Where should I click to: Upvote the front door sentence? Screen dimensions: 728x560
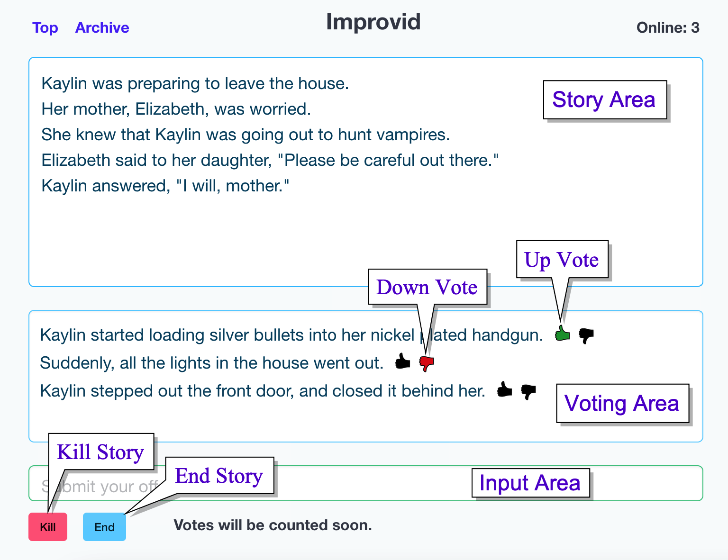click(504, 389)
